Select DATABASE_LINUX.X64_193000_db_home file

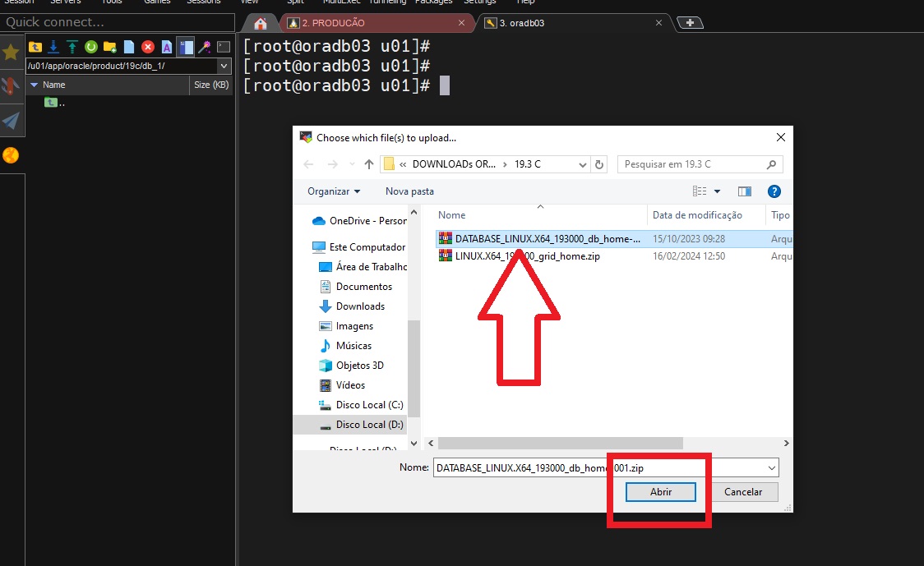pyautogui.click(x=547, y=238)
